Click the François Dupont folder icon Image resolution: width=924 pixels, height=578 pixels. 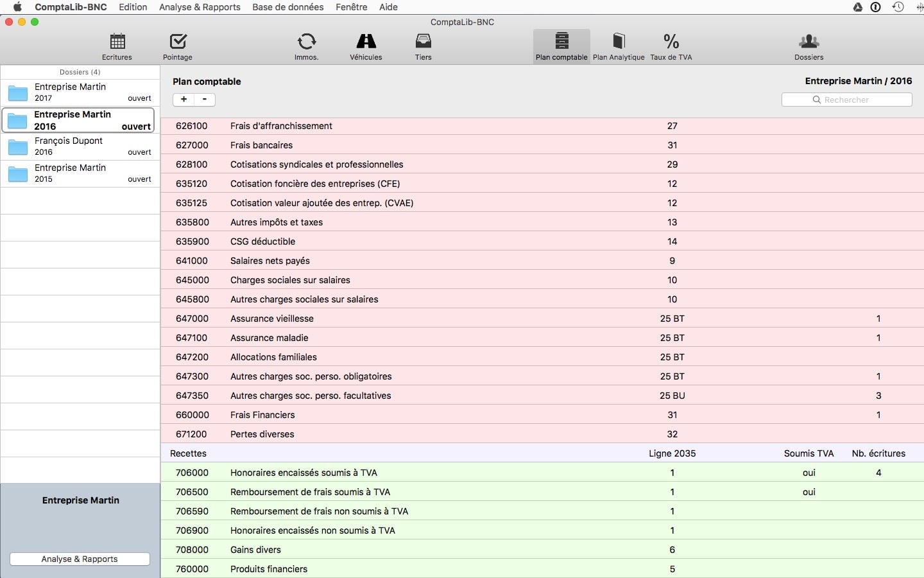tap(18, 147)
